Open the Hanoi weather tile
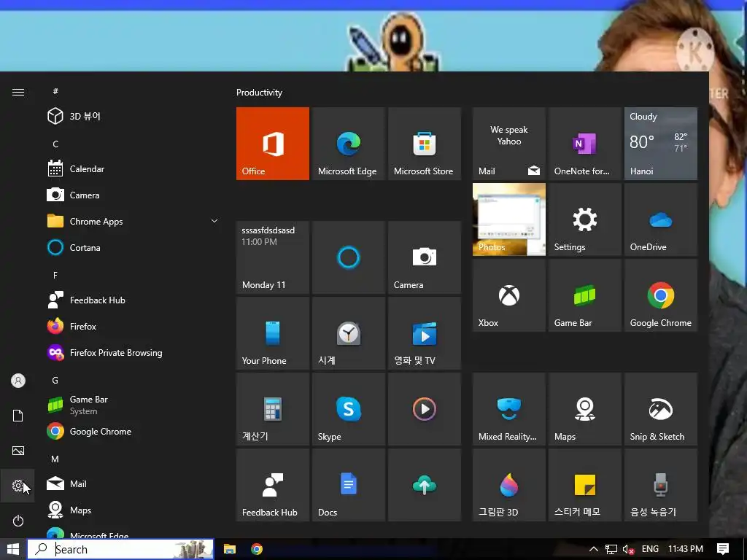Image resolution: width=747 pixels, height=560 pixels. click(661, 144)
